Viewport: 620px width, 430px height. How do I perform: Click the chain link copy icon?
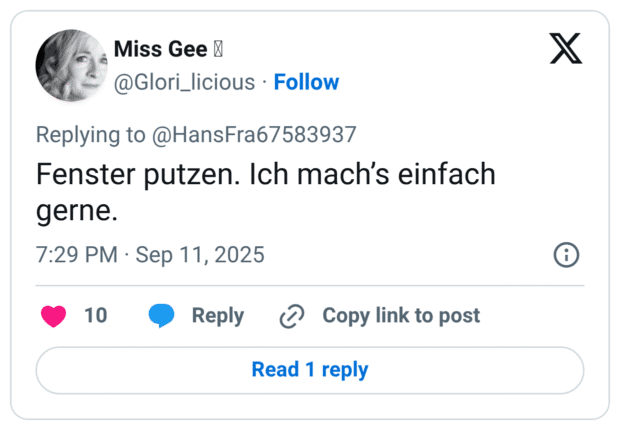click(x=291, y=317)
